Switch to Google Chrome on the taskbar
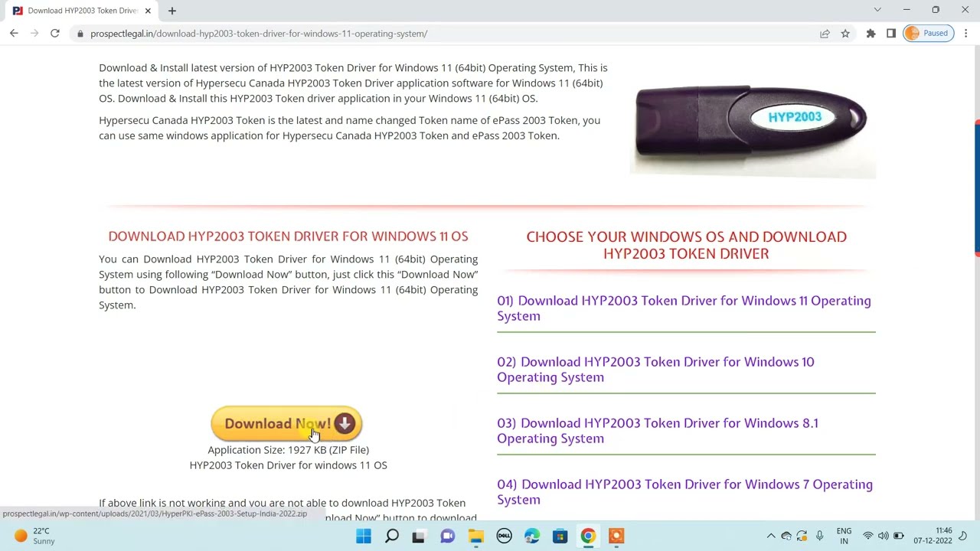This screenshot has width=980, height=551. (588, 536)
